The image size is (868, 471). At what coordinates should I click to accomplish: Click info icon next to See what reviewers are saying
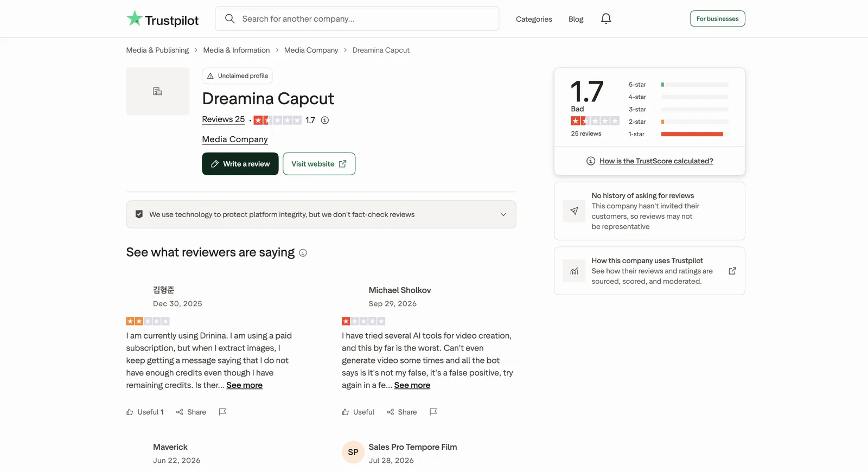(x=303, y=253)
